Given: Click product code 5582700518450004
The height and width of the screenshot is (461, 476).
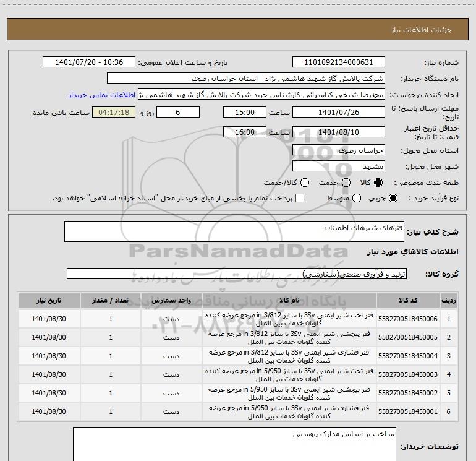Looking at the screenshot, I should 408,356.
